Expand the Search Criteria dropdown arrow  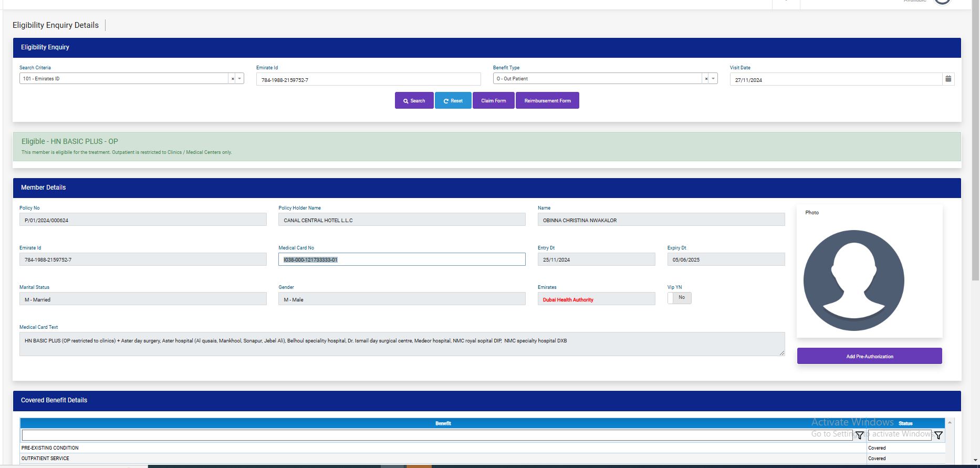coord(239,79)
